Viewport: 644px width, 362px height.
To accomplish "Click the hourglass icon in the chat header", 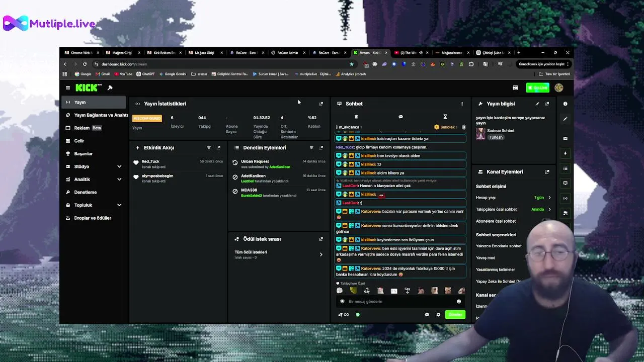I will point(445,117).
